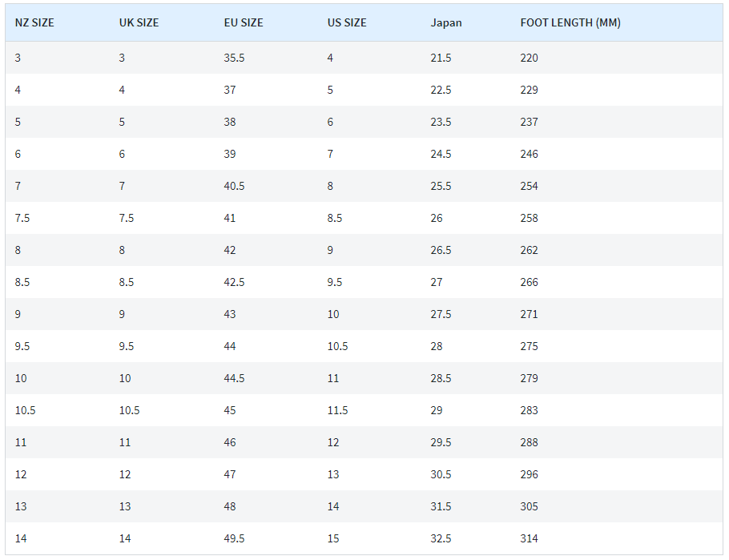Image resolution: width=729 pixels, height=560 pixels.
Task: Click the NZ SIZE column header
Action: pos(34,22)
